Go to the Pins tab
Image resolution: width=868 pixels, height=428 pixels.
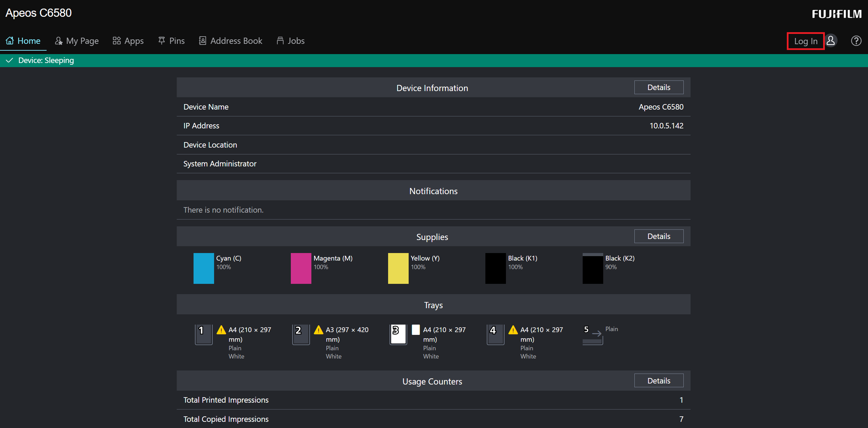coord(171,41)
